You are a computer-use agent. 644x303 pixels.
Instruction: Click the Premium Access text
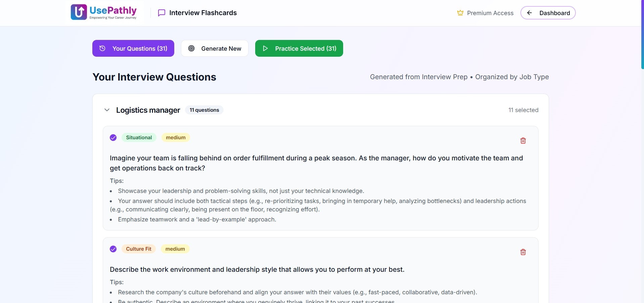coord(490,13)
